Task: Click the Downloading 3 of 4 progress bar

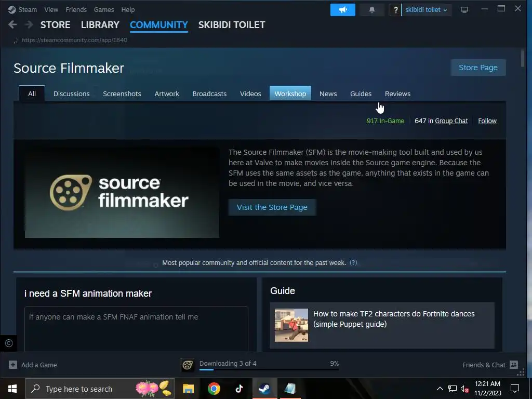Action: point(269,369)
